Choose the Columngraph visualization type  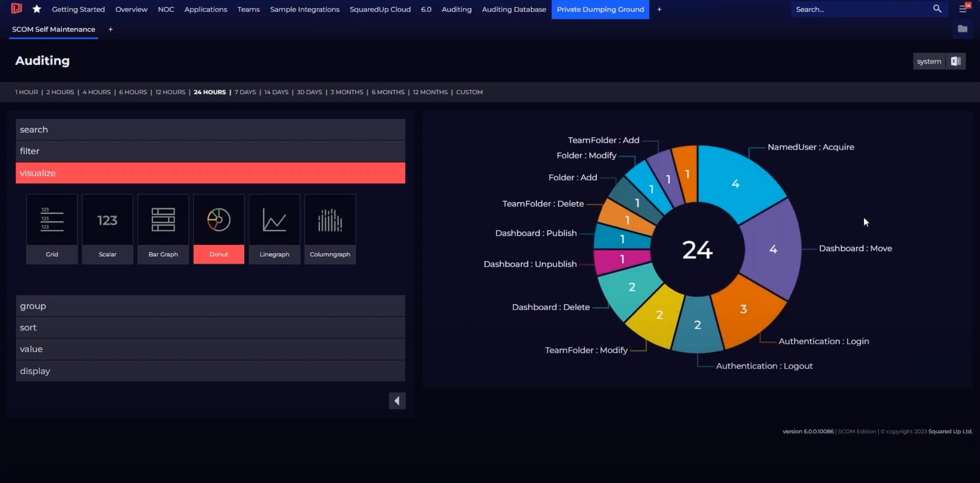click(330, 228)
